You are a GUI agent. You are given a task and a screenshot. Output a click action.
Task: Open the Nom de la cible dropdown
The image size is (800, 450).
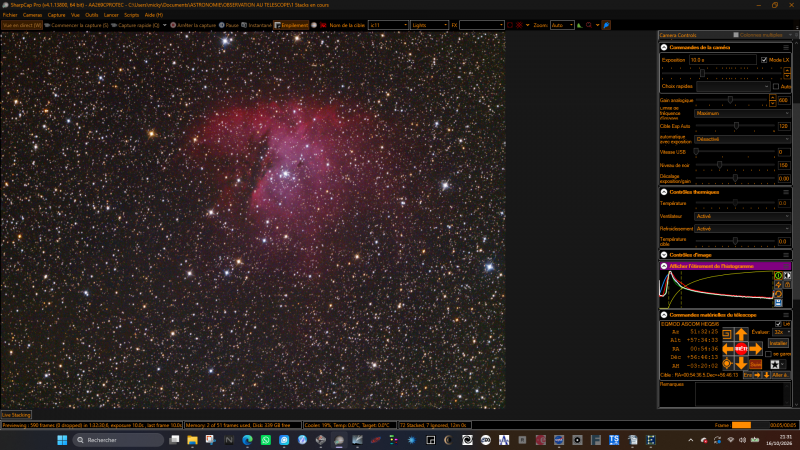click(x=389, y=25)
